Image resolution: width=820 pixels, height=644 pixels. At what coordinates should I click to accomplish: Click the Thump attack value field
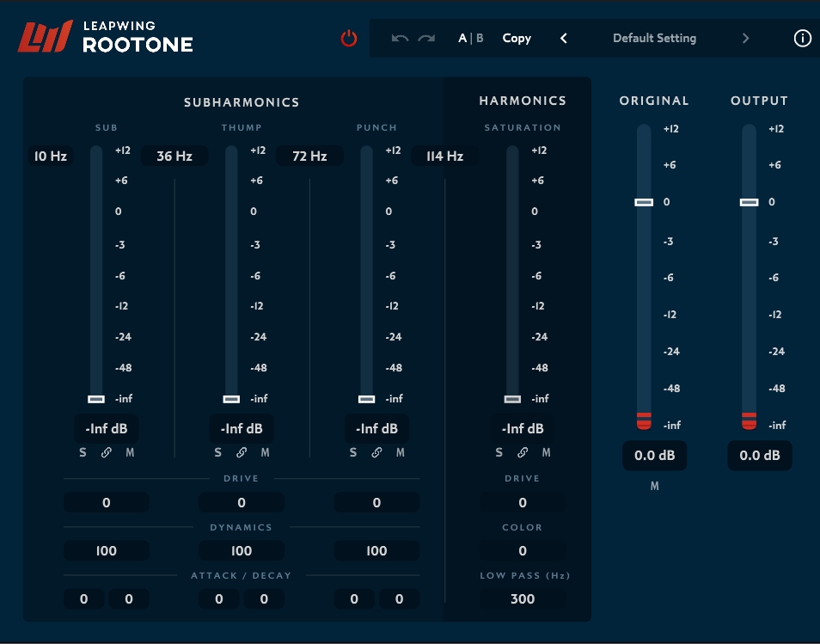pos(219,599)
